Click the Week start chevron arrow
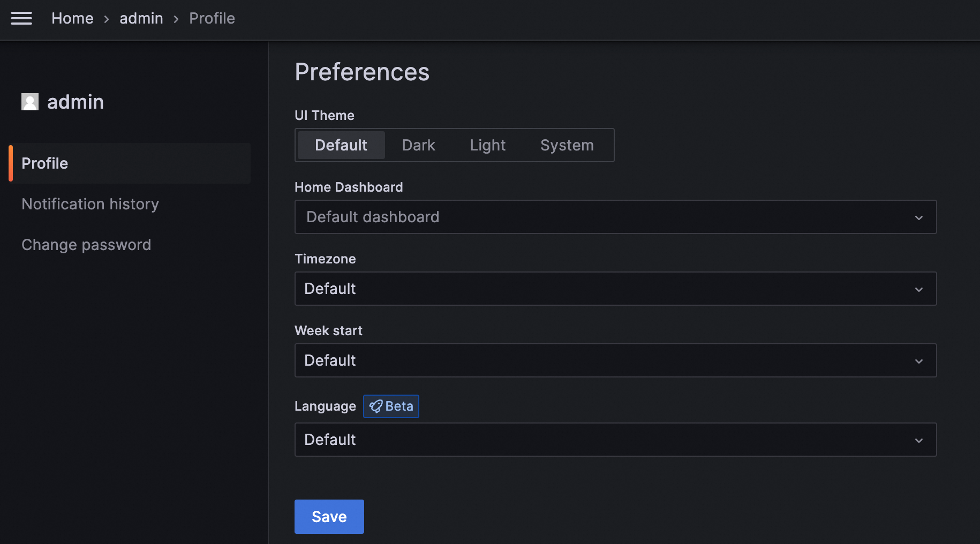Screen dimensions: 980x544 pyautogui.click(x=919, y=361)
